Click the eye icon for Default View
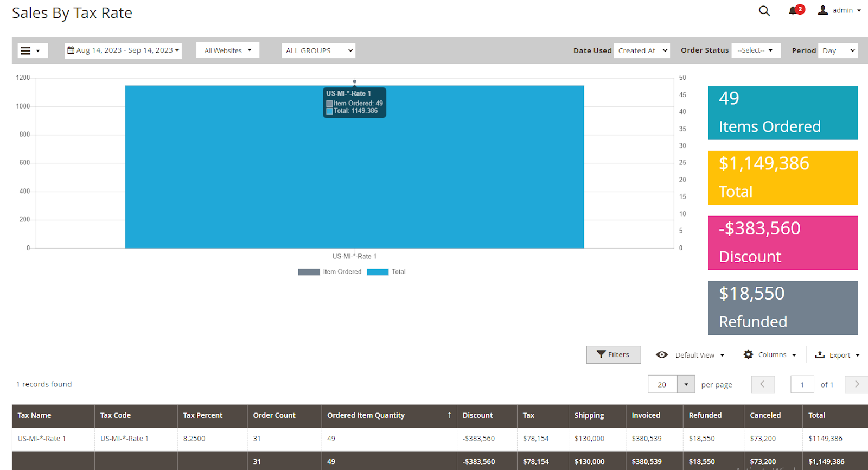The height and width of the screenshot is (470, 868). 661,355
